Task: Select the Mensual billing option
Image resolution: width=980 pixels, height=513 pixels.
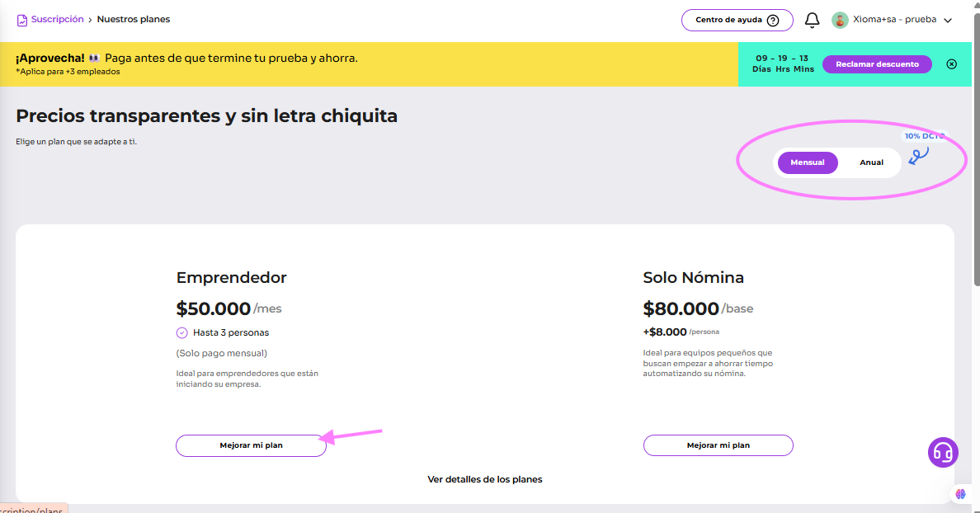Action: pyautogui.click(x=808, y=162)
